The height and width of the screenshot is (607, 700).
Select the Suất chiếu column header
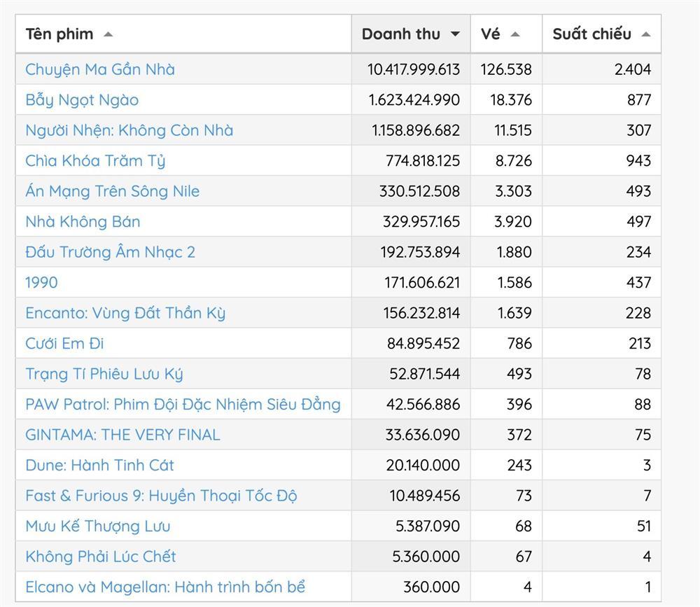[591, 34]
